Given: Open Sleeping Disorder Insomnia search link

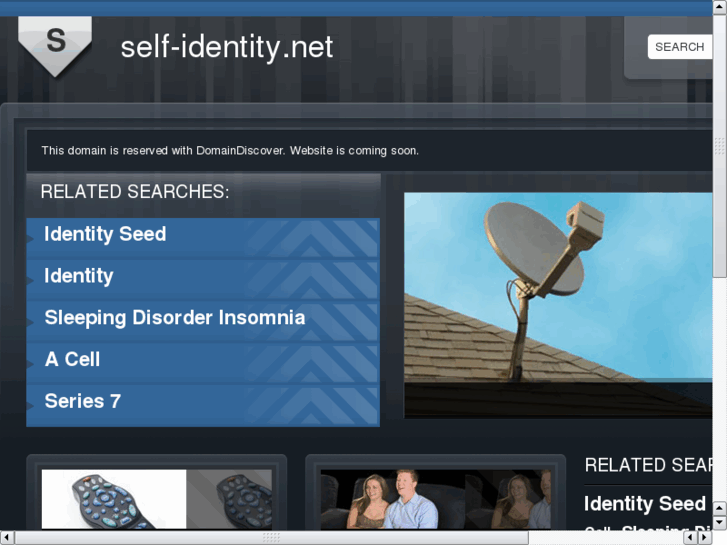Looking at the screenshot, I should coord(175,318).
